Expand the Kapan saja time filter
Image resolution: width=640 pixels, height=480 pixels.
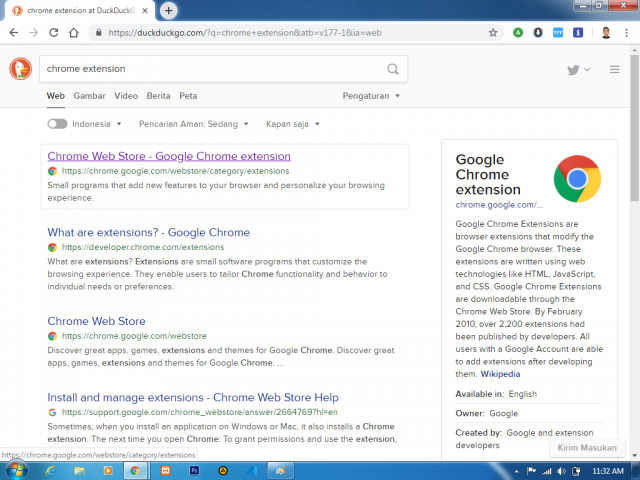point(292,124)
